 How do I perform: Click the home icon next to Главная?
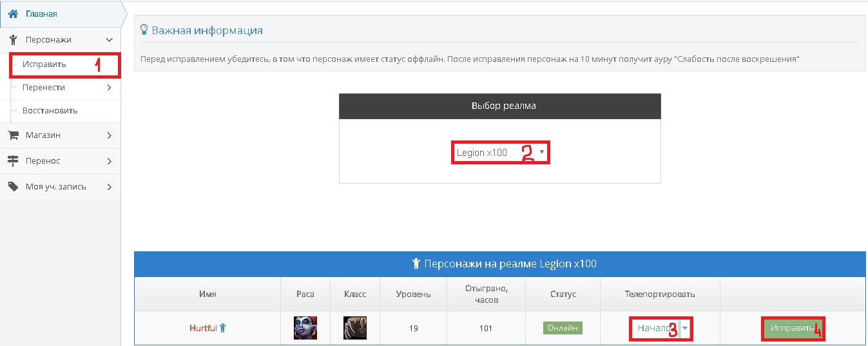click(12, 14)
